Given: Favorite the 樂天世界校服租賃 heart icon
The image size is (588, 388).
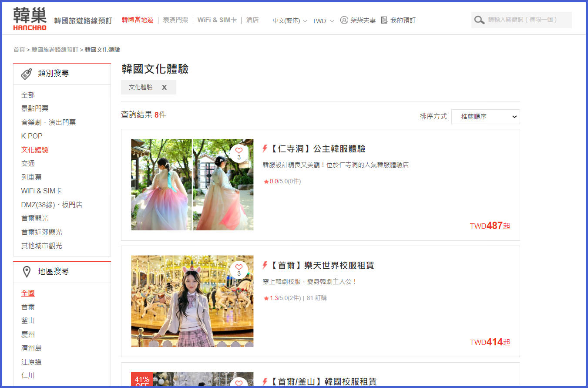Looking at the screenshot, I should 239,267.
